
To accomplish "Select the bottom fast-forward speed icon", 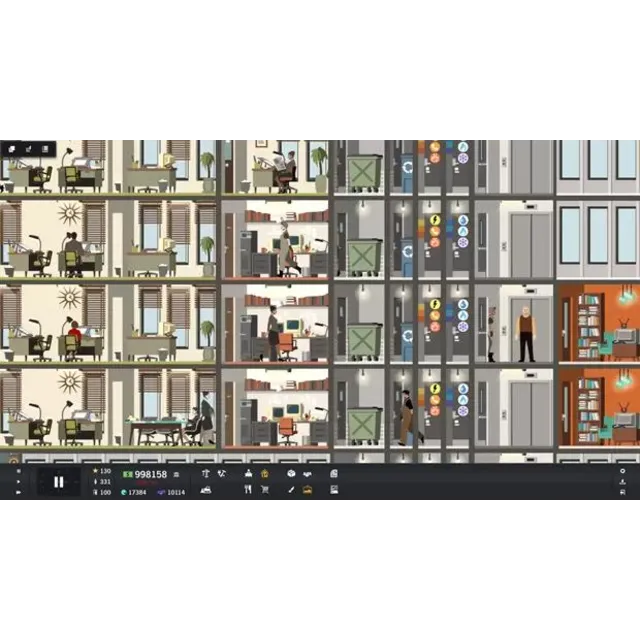I will pos(18,492).
